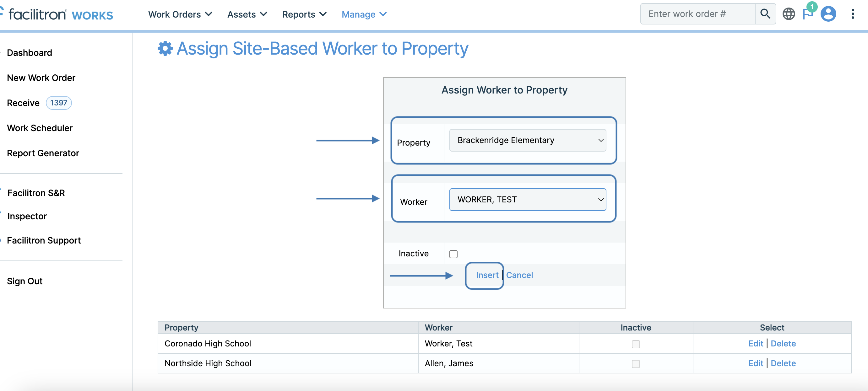Click the Enter work order number field
Viewport: 868px width, 391px height.
pyautogui.click(x=697, y=14)
